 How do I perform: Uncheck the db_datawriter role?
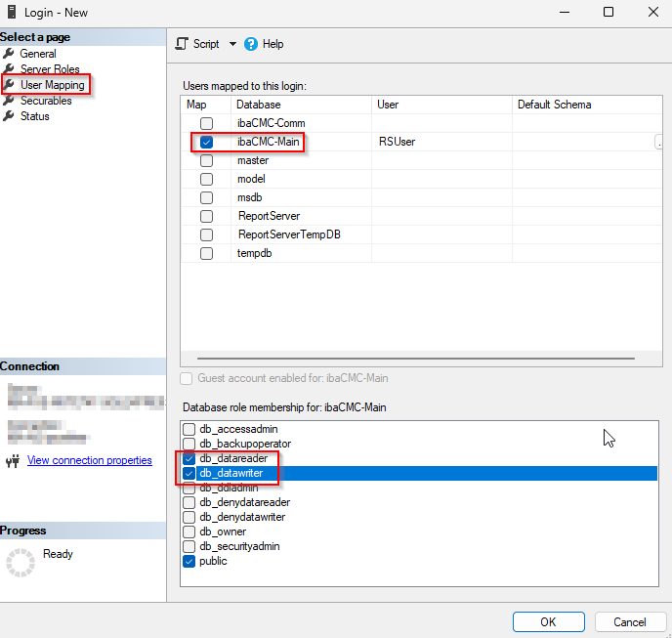pos(189,473)
